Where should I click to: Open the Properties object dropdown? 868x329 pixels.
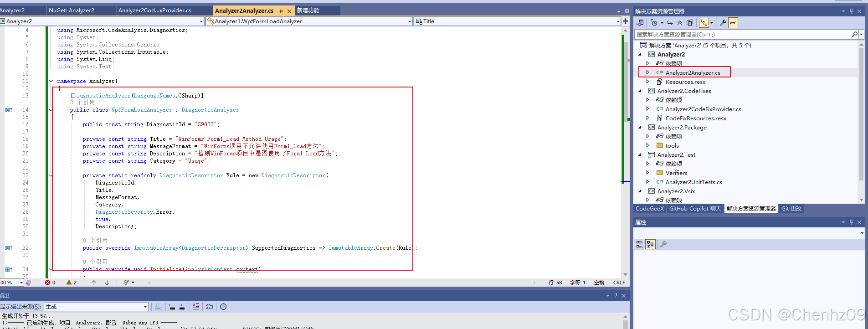tap(862, 233)
